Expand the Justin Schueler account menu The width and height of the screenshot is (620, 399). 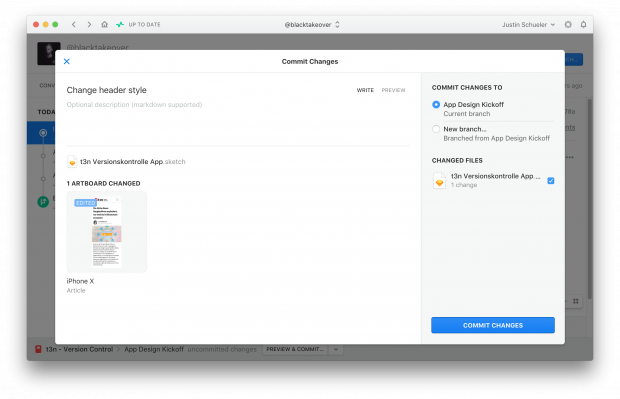pyautogui.click(x=528, y=25)
